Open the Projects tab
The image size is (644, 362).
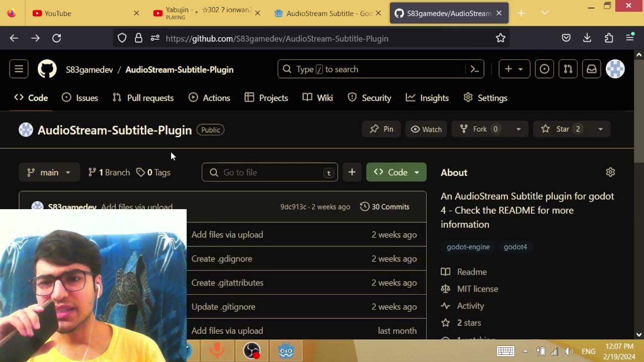click(x=266, y=98)
